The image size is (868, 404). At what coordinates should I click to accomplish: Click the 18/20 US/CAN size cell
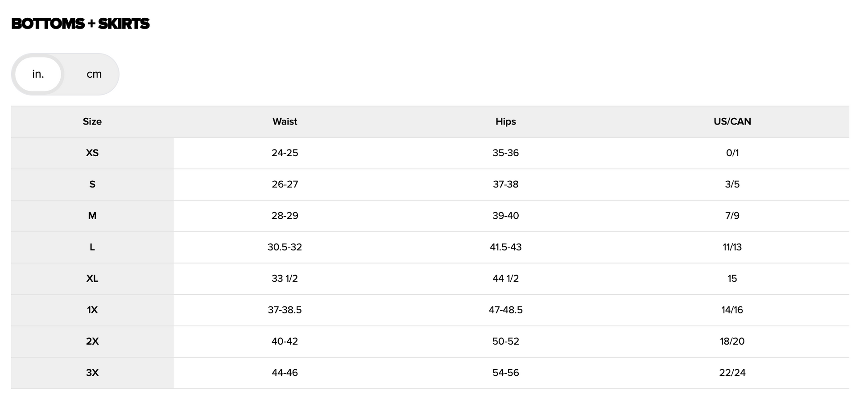(732, 342)
